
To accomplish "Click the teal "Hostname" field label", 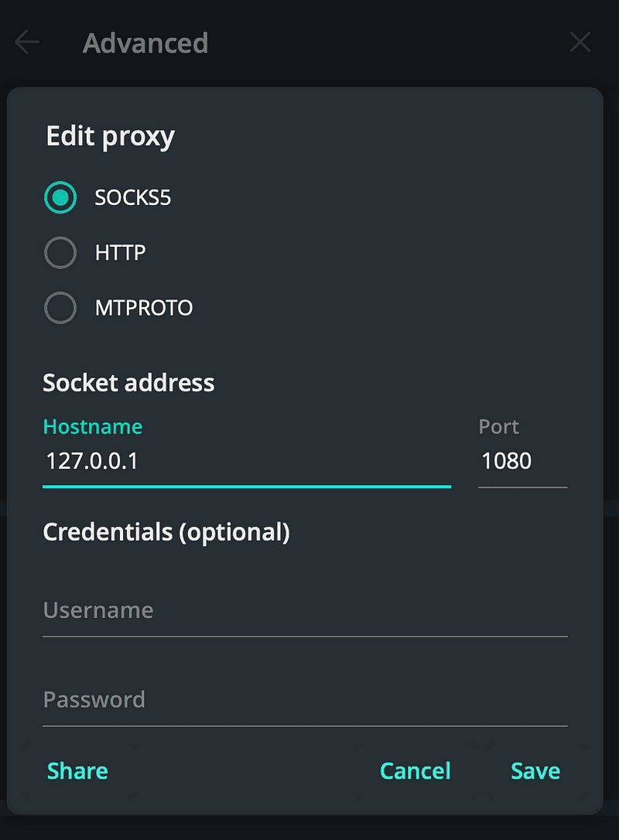I will pos(93,427).
